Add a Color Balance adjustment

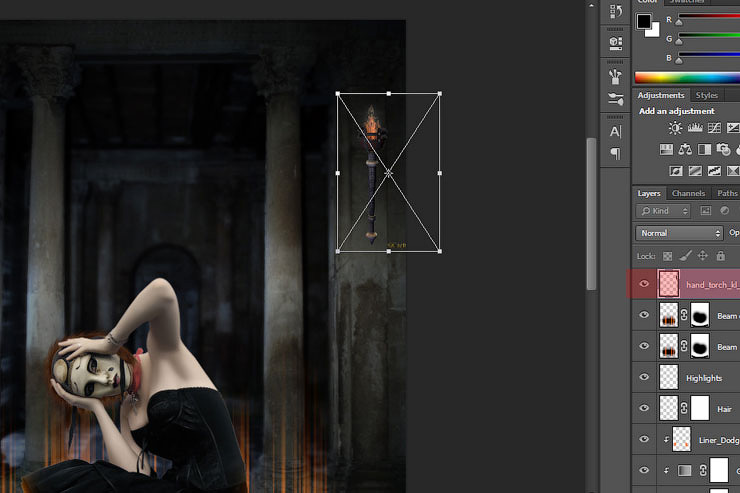(x=685, y=149)
